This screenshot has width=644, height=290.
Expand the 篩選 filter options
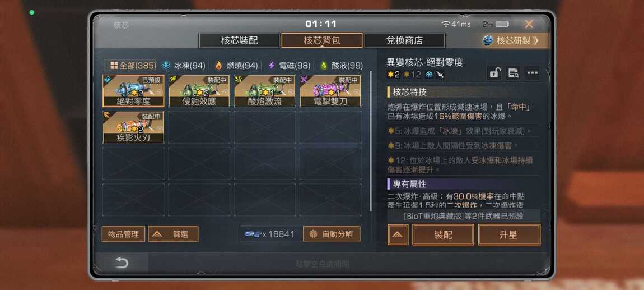click(x=174, y=234)
